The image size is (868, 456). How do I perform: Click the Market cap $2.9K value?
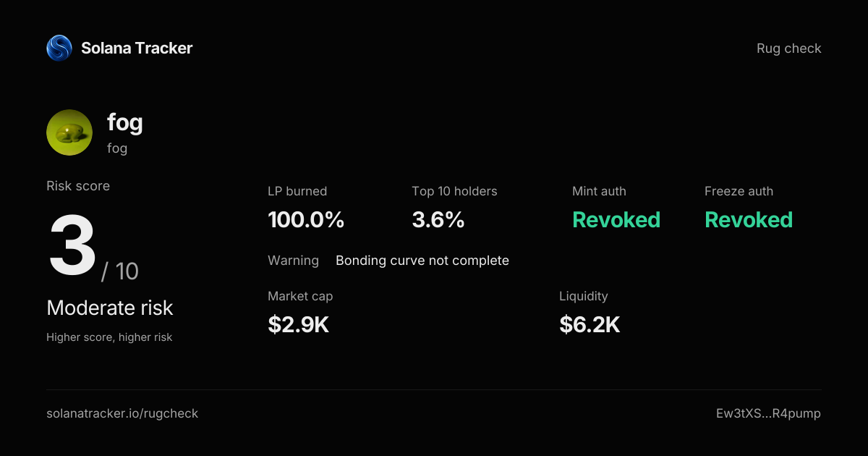pyautogui.click(x=299, y=325)
